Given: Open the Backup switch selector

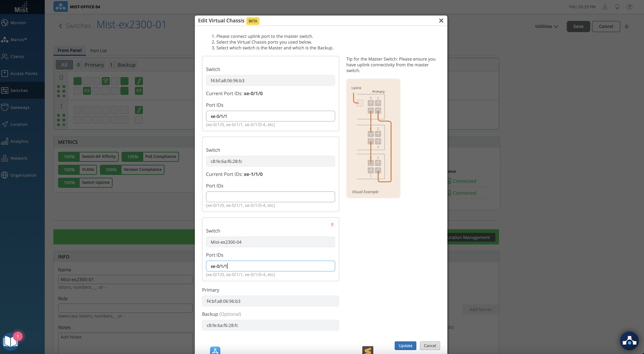Looking at the screenshot, I should click(x=270, y=325).
